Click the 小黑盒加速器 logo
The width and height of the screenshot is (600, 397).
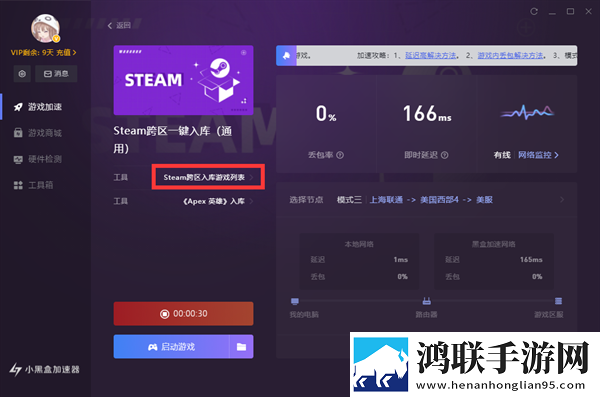44,369
